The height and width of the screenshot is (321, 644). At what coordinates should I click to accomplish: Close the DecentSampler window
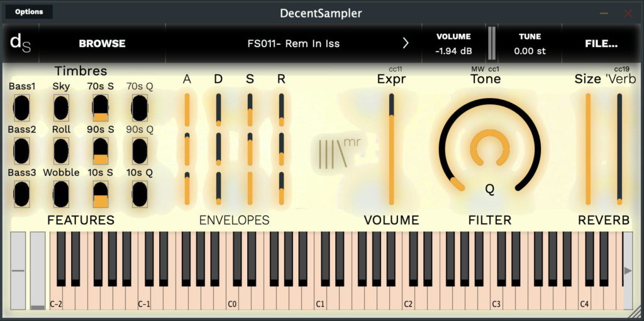point(628,14)
